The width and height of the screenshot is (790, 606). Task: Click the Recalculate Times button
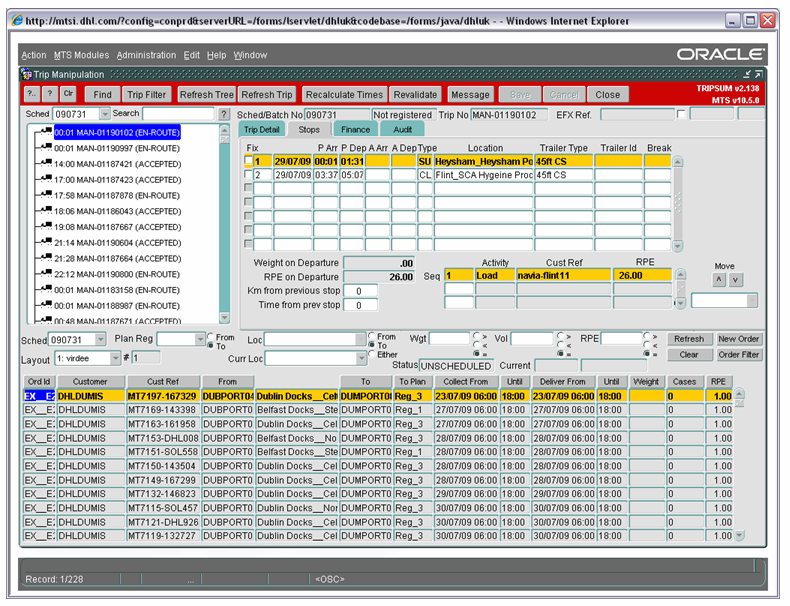tap(344, 94)
